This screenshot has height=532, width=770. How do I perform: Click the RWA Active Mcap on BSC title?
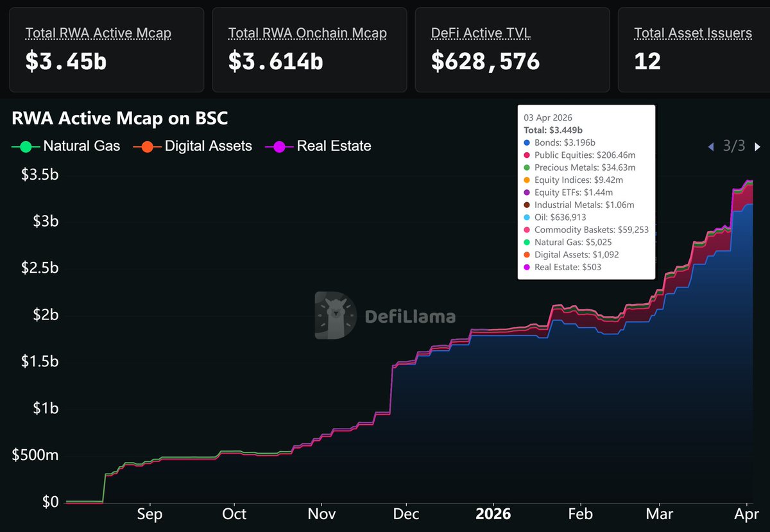tap(119, 119)
